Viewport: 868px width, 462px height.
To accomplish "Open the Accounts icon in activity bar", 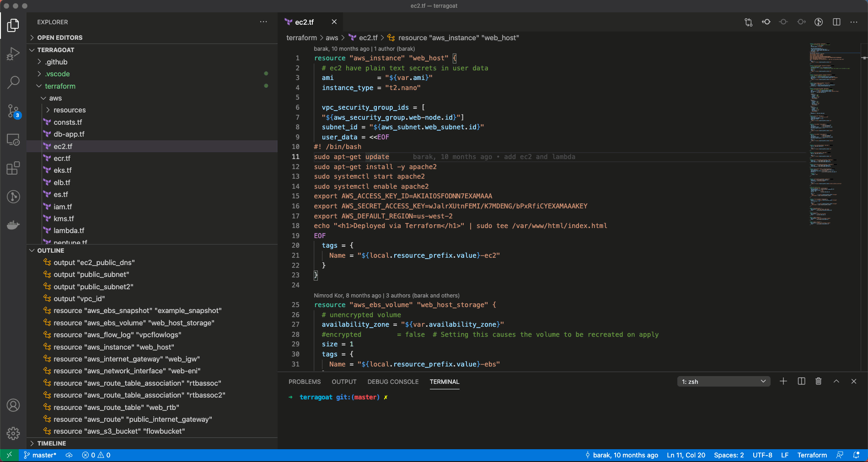I will (x=13, y=405).
